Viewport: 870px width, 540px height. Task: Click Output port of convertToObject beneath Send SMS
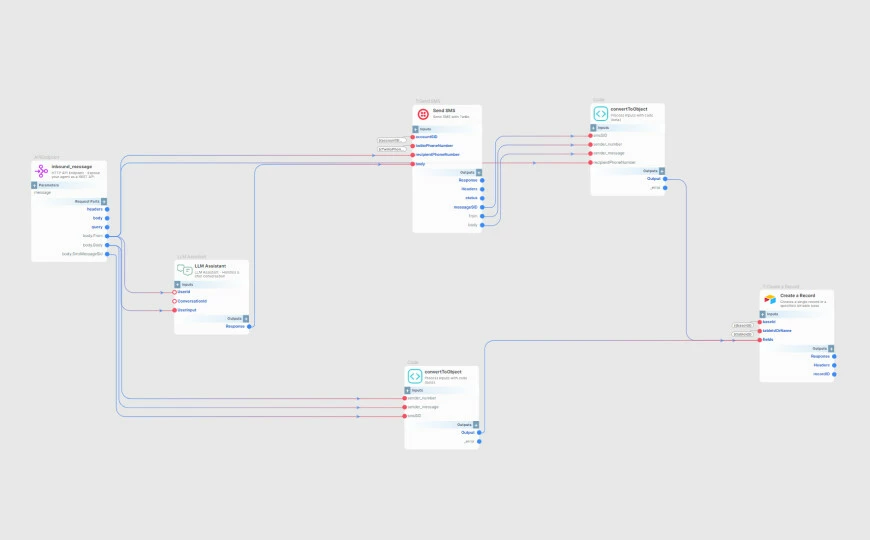479,432
